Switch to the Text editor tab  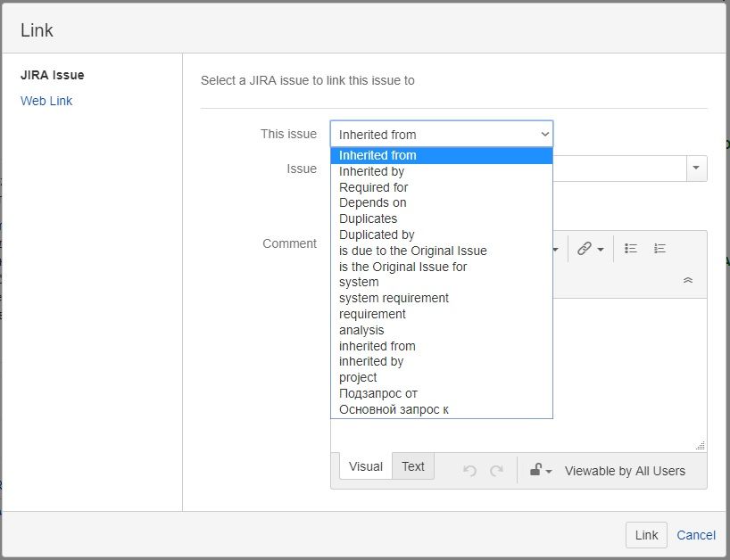pyautogui.click(x=413, y=466)
